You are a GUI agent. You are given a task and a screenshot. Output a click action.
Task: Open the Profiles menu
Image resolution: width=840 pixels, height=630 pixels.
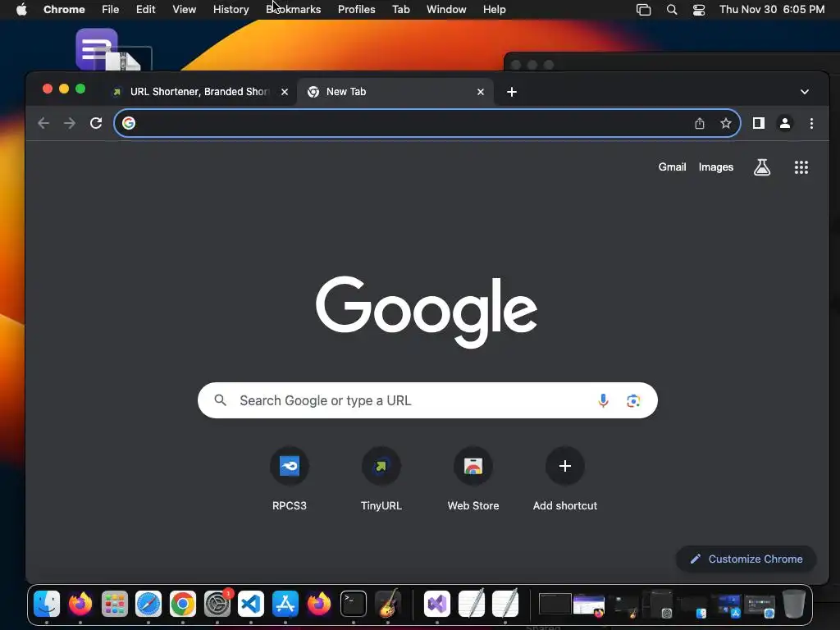[x=356, y=9]
